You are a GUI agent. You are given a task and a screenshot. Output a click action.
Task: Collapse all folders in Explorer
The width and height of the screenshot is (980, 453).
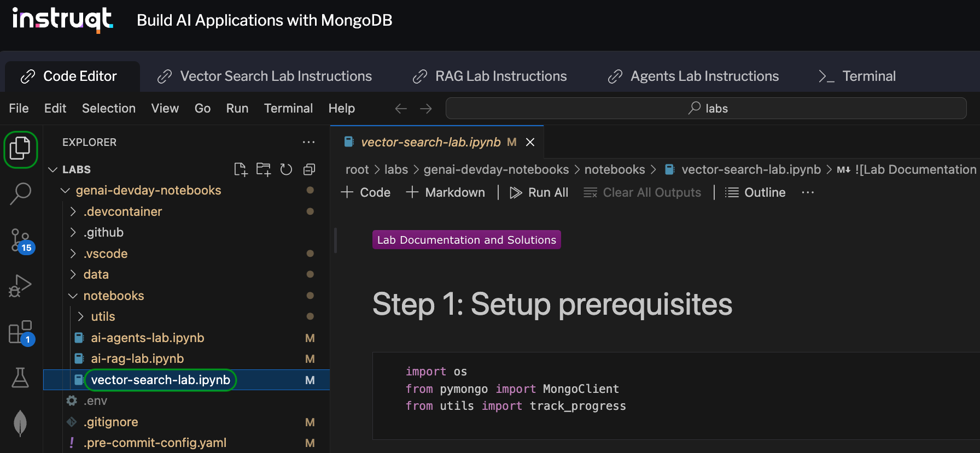click(x=309, y=169)
